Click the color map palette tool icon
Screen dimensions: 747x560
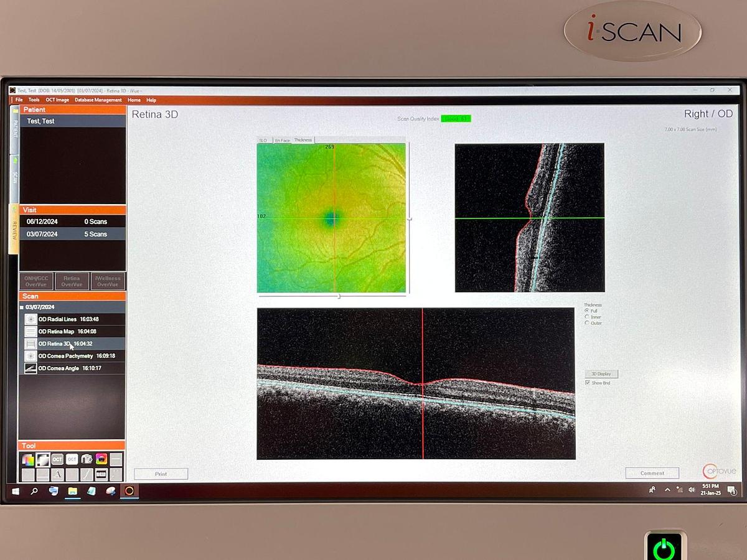coord(28,460)
